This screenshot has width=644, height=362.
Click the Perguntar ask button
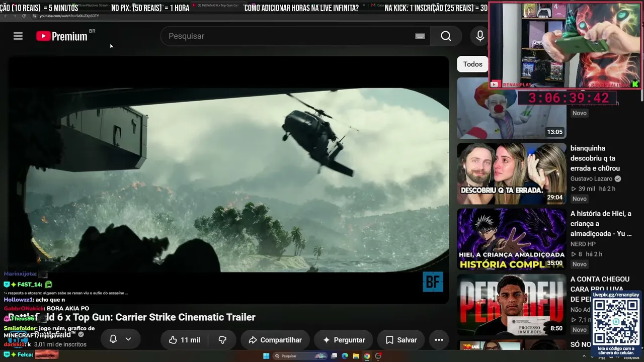[344, 340]
